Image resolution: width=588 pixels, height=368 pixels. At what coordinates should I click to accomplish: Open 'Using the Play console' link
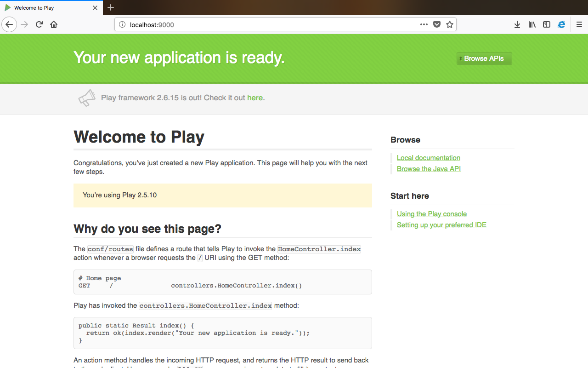[x=431, y=214]
